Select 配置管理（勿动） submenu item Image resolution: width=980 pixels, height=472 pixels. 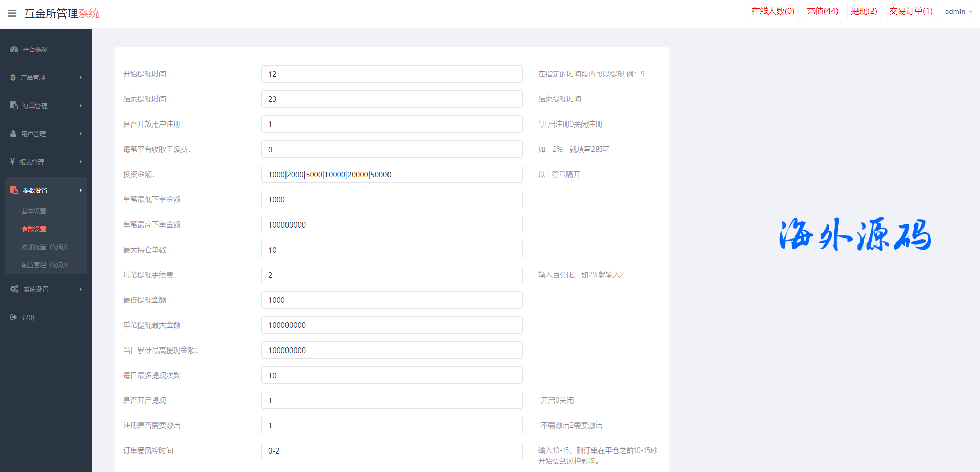pos(44,265)
